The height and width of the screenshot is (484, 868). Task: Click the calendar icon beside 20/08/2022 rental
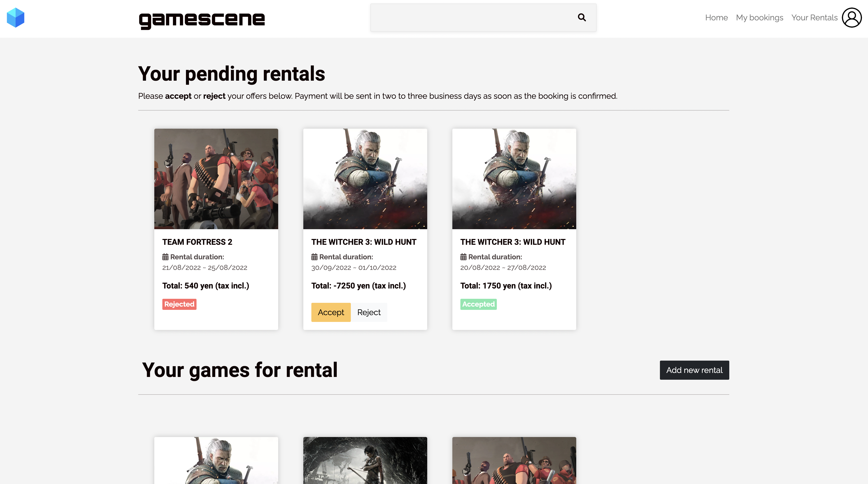point(463,257)
